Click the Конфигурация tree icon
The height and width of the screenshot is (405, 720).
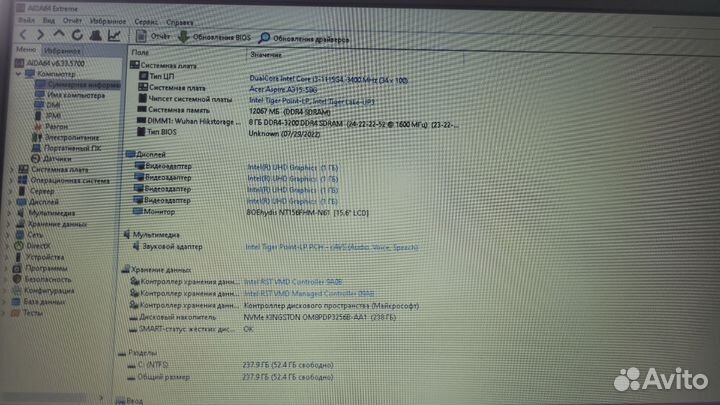pyautogui.click(x=17, y=291)
